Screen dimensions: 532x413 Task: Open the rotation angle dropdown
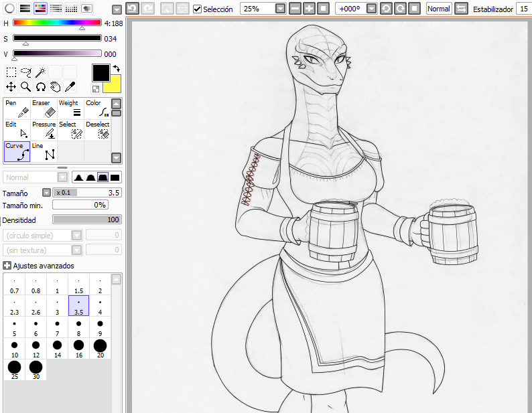[372, 9]
